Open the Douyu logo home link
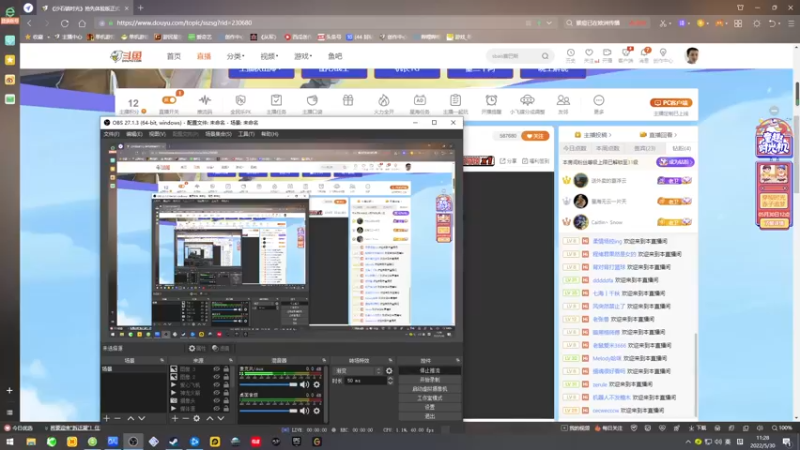 [126, 56]
